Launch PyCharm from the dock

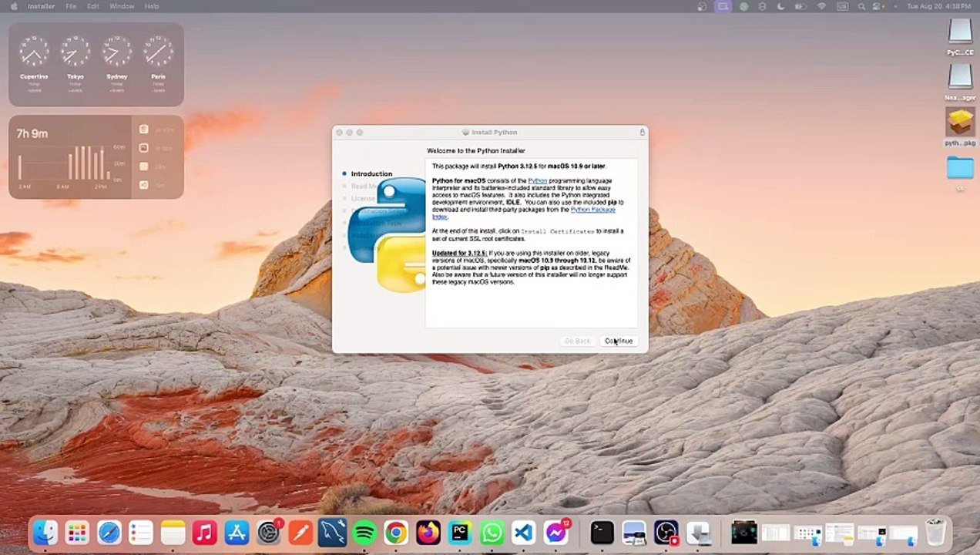pos(460,533)
